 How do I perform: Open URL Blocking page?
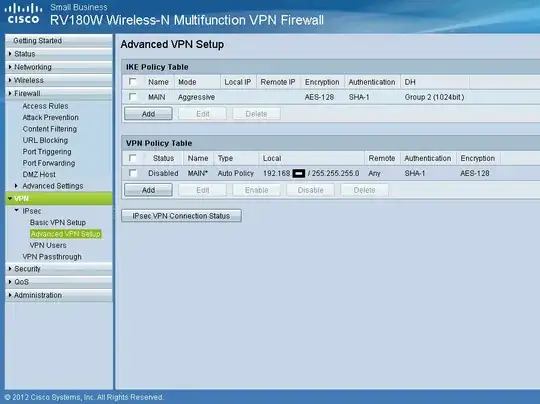pyautogui.click(x=45, y=140)
